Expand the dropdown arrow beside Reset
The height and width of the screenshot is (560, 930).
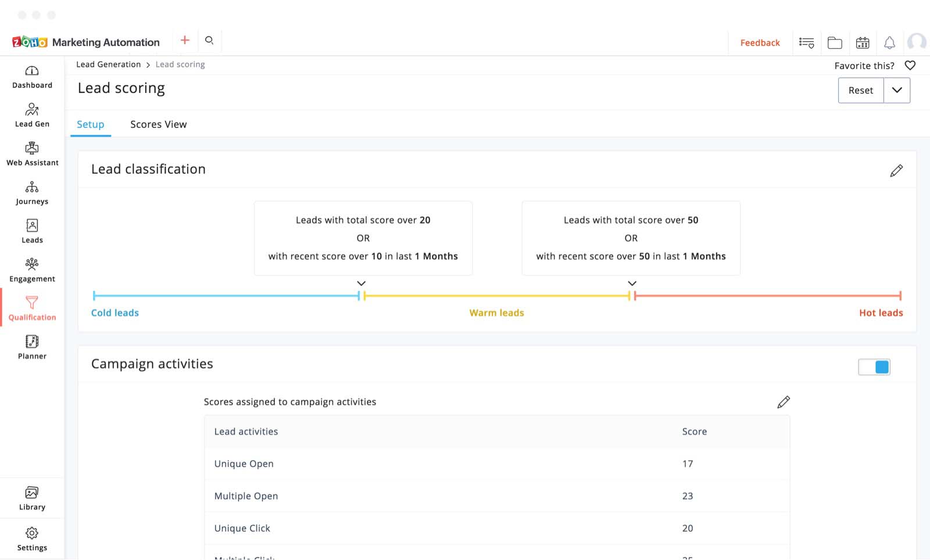point(897,90)
